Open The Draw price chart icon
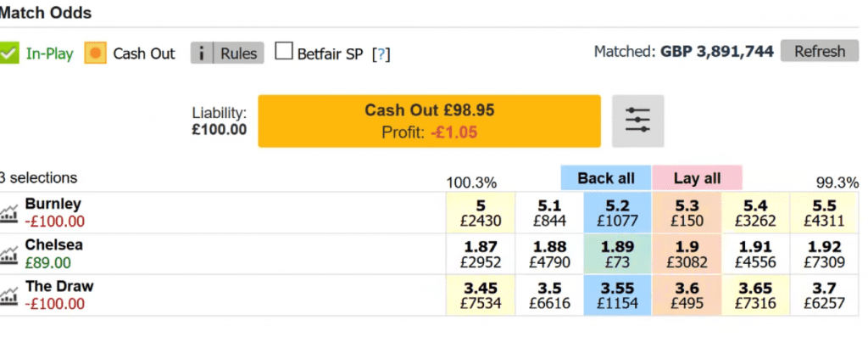The width and height of the screenshot is (868, 348). tap(8, 296)
